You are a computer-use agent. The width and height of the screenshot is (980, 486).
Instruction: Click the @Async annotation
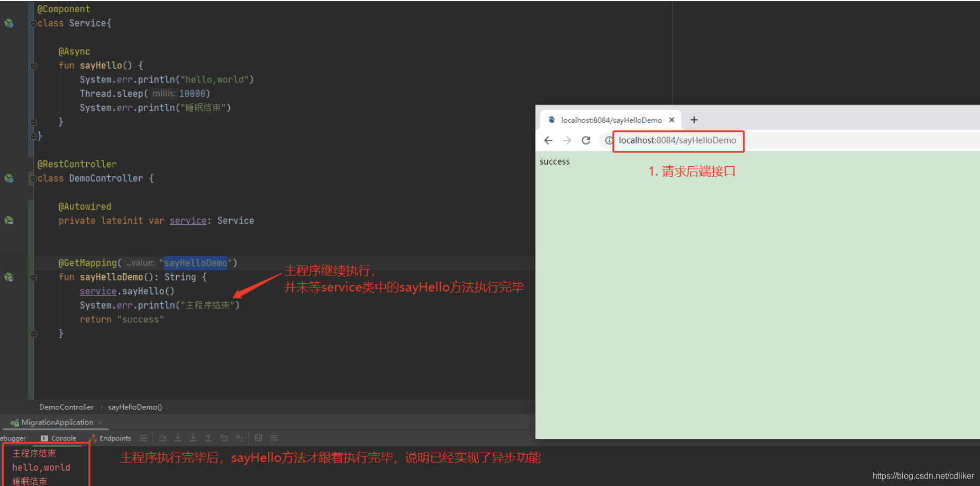[x=74, y=51]
